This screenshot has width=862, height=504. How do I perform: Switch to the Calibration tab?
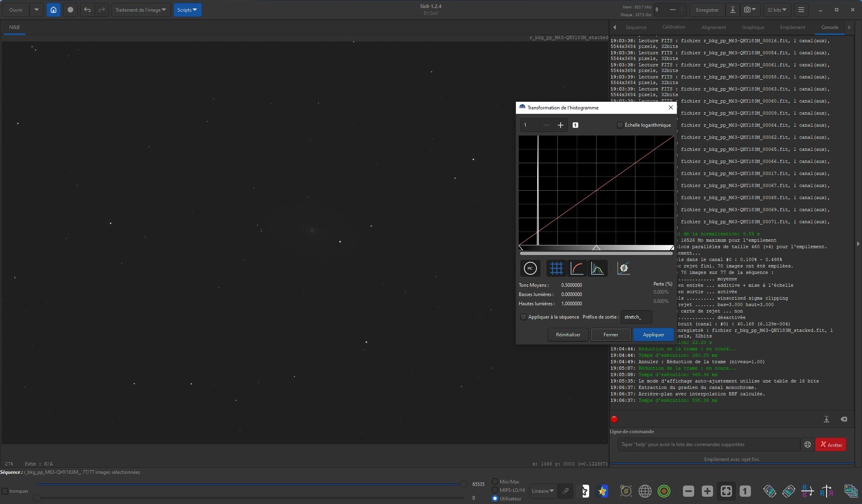tap(674, 27)
